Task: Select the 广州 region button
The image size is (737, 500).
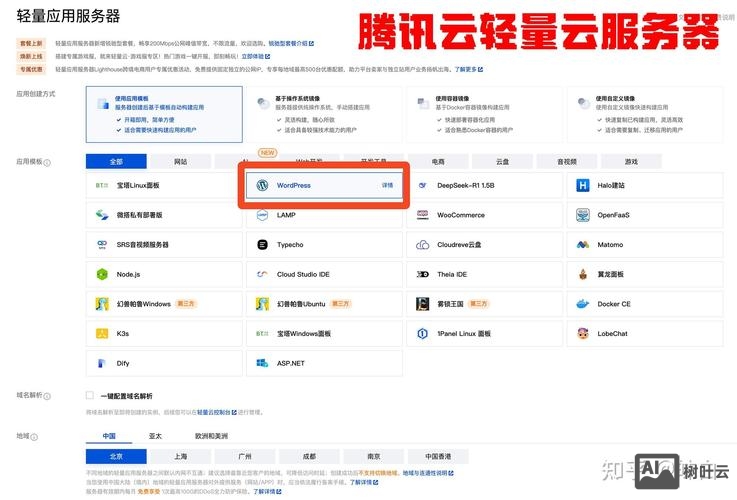Action: [x=245, y=456]
